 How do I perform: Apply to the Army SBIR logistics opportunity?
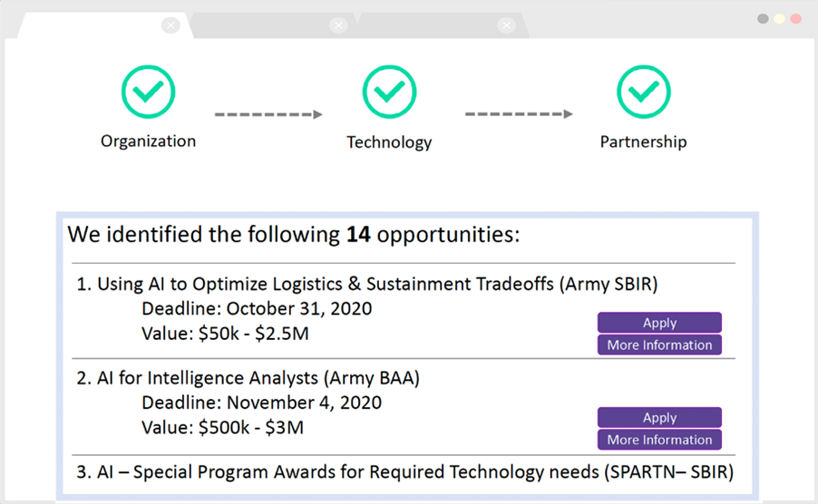coord(659,323)
